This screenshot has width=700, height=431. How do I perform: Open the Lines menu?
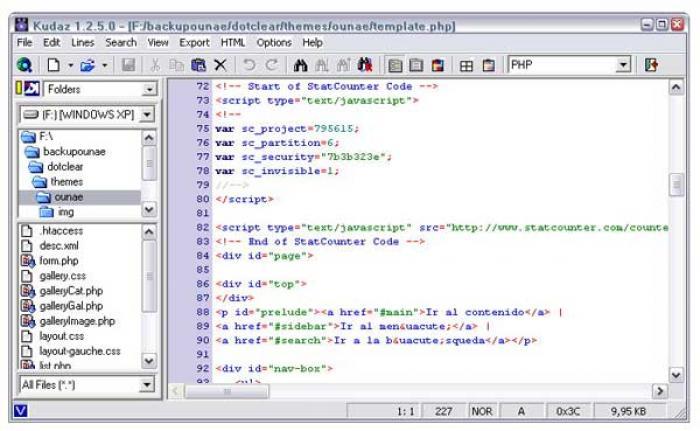click(x=83, y=42)
